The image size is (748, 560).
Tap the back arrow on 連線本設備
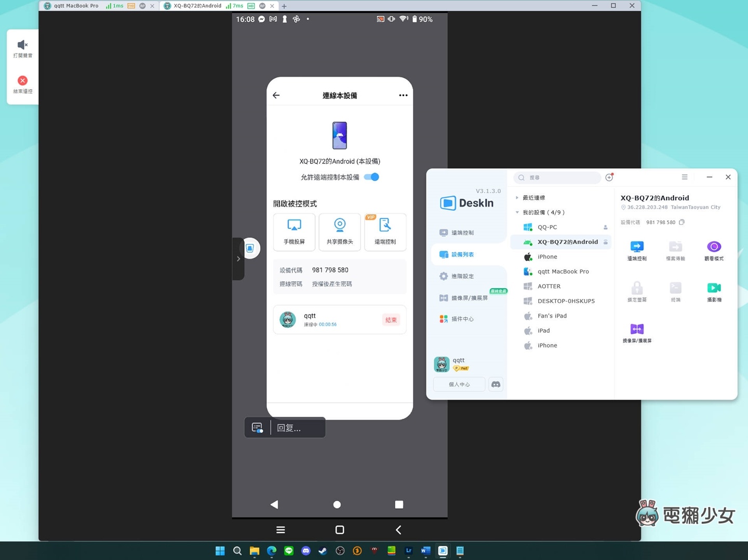[x=276, y=95]
